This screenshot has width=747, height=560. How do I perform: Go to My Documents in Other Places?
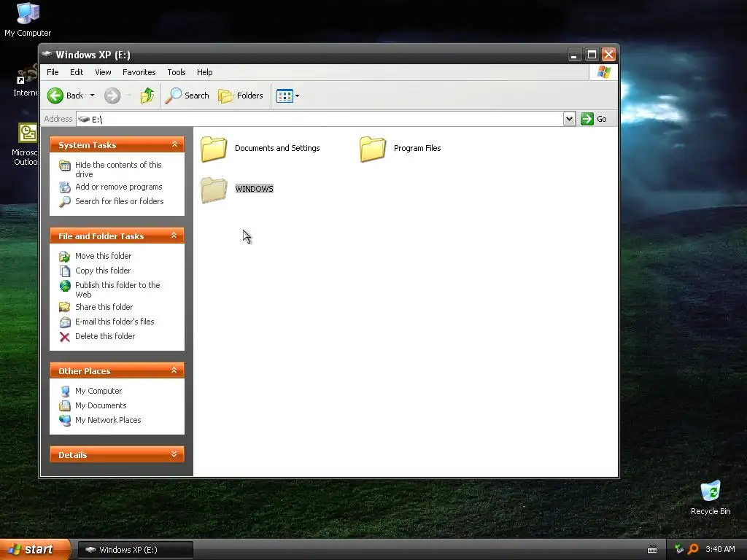click(101, 405)
